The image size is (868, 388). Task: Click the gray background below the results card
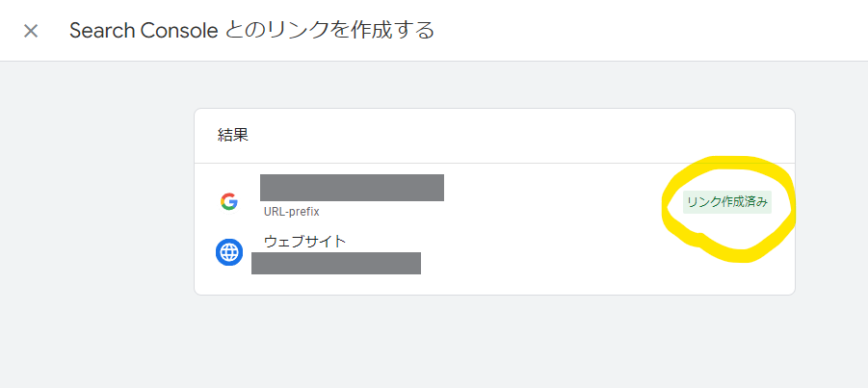(x=494, y=343)
